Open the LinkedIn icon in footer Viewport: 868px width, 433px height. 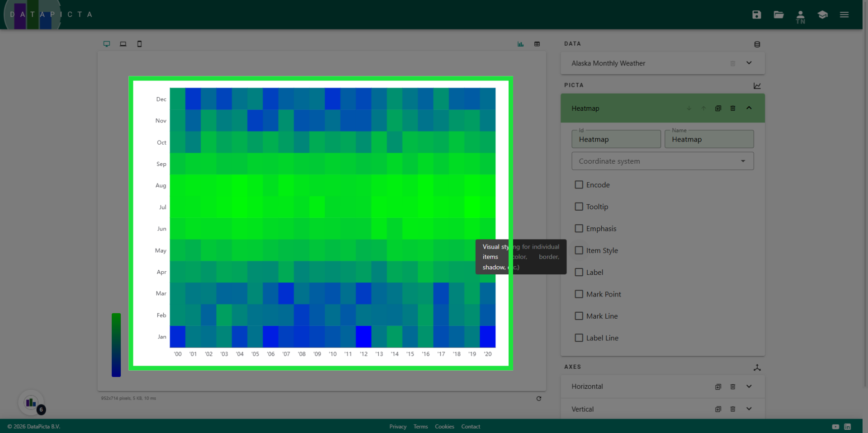848,427
